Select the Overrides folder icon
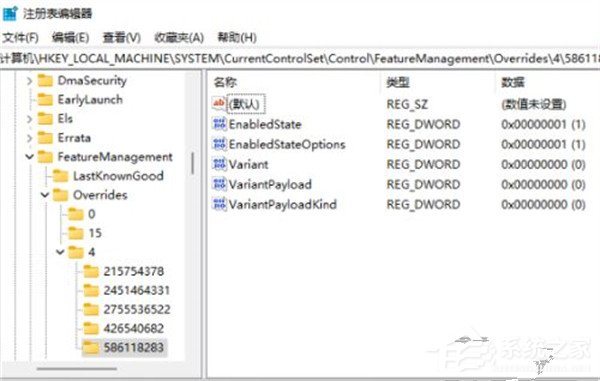The height and width of the screenshot is (381, 600). point(60,195)
